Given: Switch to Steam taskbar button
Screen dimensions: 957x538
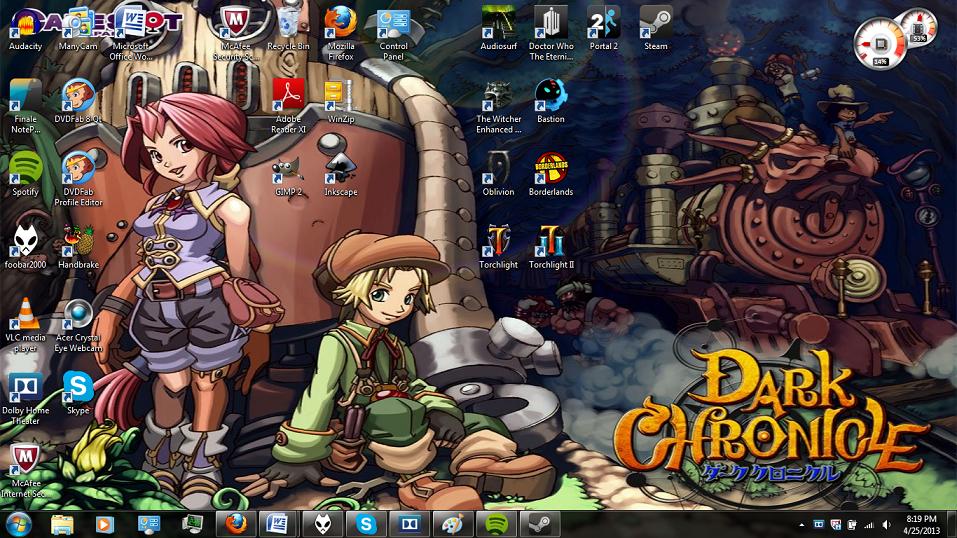Looking at the screenshot, I should click(541, 524).
